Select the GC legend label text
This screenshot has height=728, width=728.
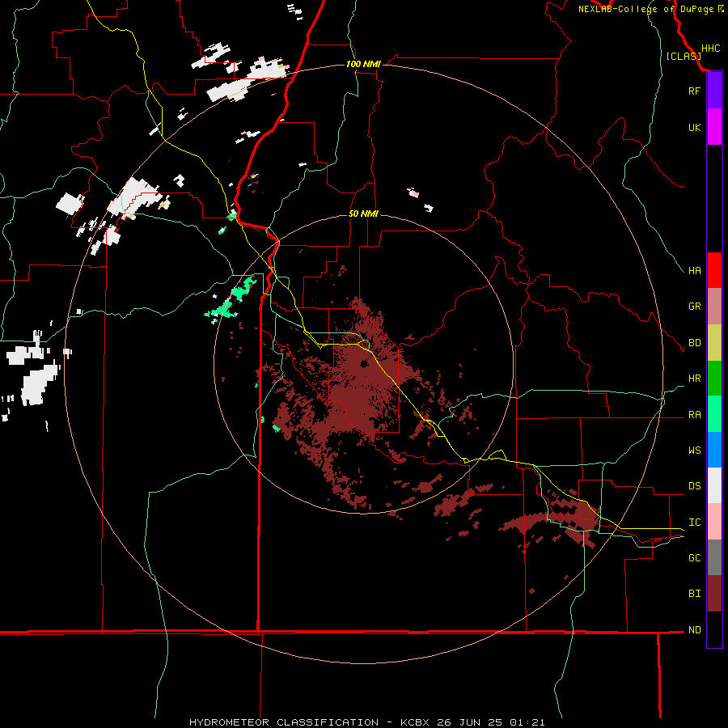pos(694,558)
